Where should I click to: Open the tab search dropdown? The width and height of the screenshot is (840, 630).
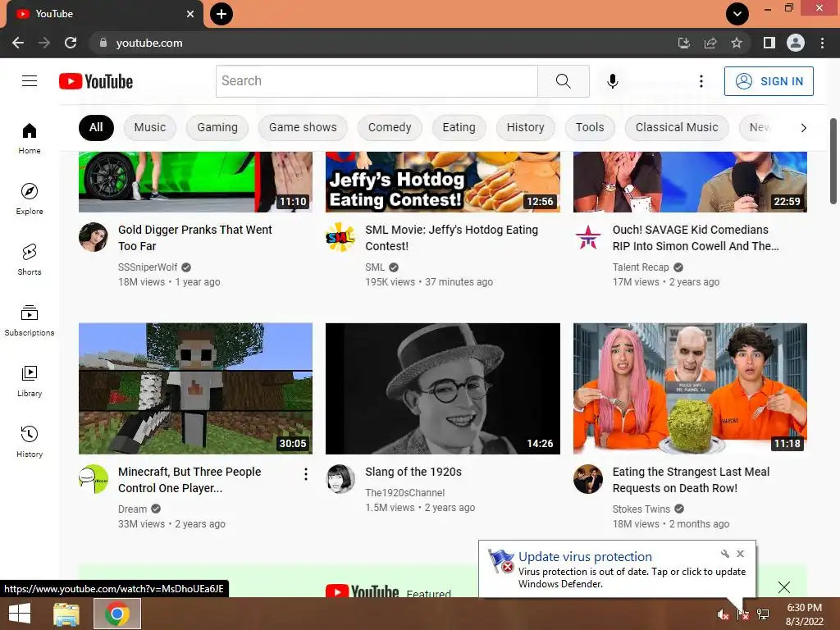(x=737, y=14)
